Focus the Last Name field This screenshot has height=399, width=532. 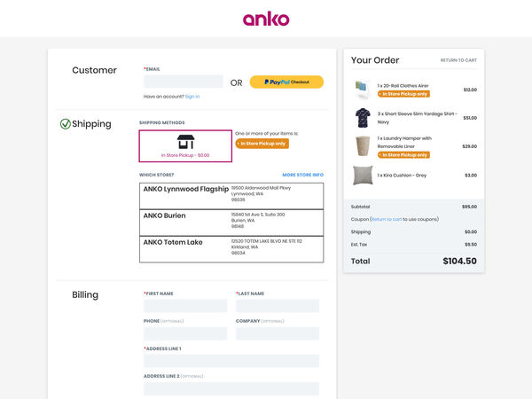click(278, 306)
